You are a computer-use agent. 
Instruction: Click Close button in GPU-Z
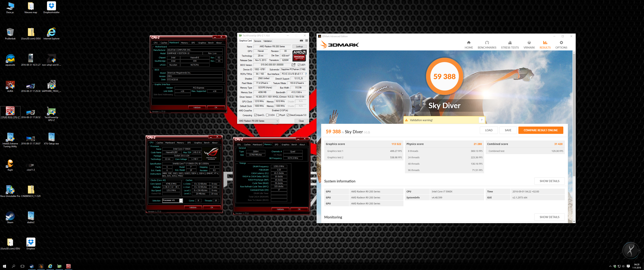301,121
